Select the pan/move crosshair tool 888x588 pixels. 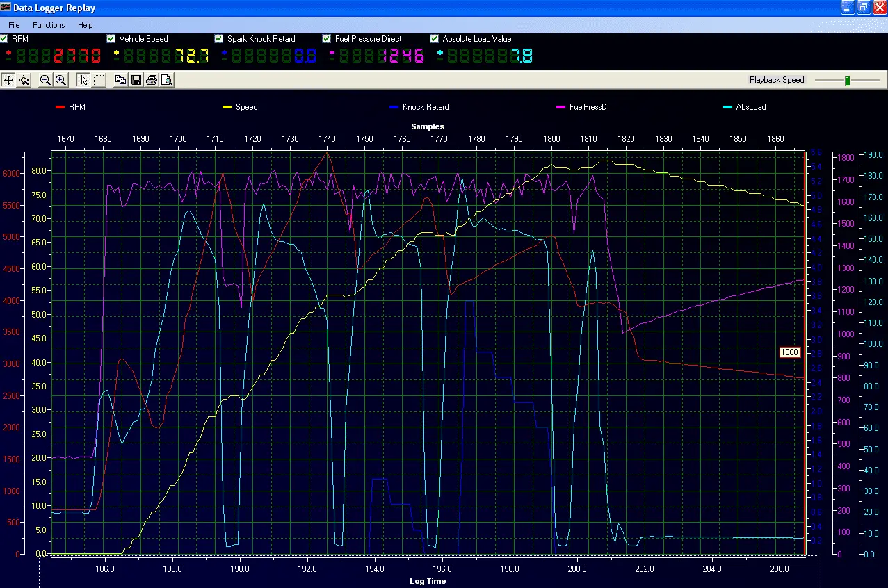pyautogui.click(x=9, y=80)
